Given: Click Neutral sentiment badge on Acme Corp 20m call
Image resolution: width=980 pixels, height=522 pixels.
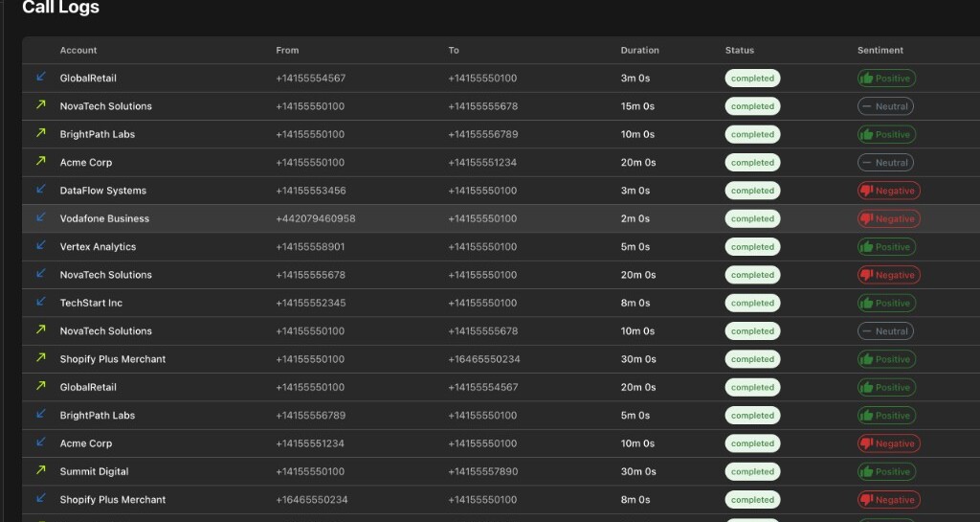Looking at the screenshot, I should pos(885,163).
